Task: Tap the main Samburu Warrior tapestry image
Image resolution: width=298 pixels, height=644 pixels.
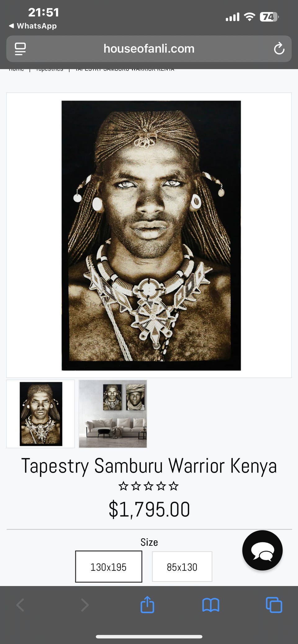Action: (x=151, y=235)
